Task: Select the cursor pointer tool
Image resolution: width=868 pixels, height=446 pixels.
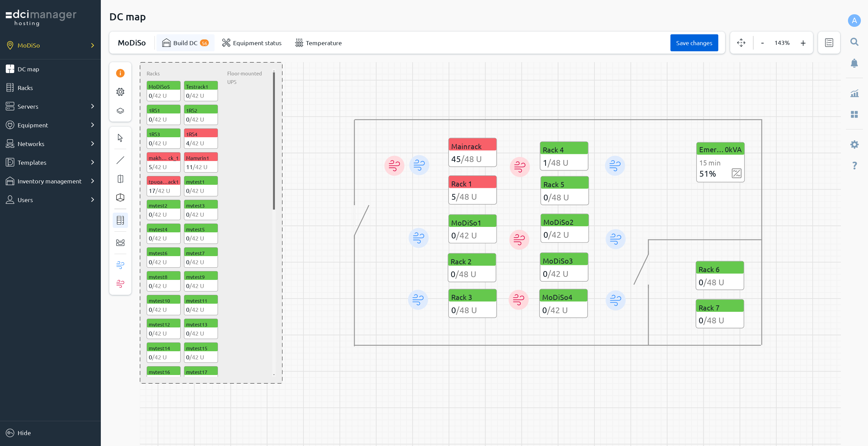Action: pyautogui.click(x=120, y=138)
